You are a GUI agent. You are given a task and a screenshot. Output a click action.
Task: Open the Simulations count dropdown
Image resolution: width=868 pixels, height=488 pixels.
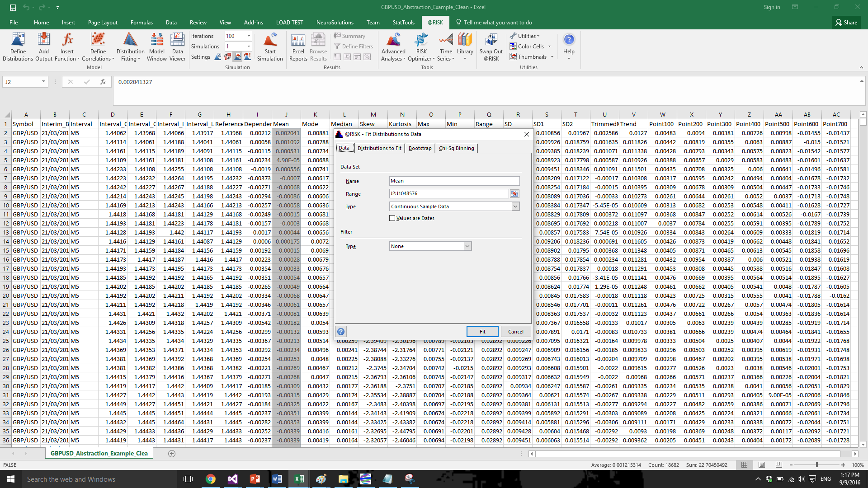click(x=249, y=47)
